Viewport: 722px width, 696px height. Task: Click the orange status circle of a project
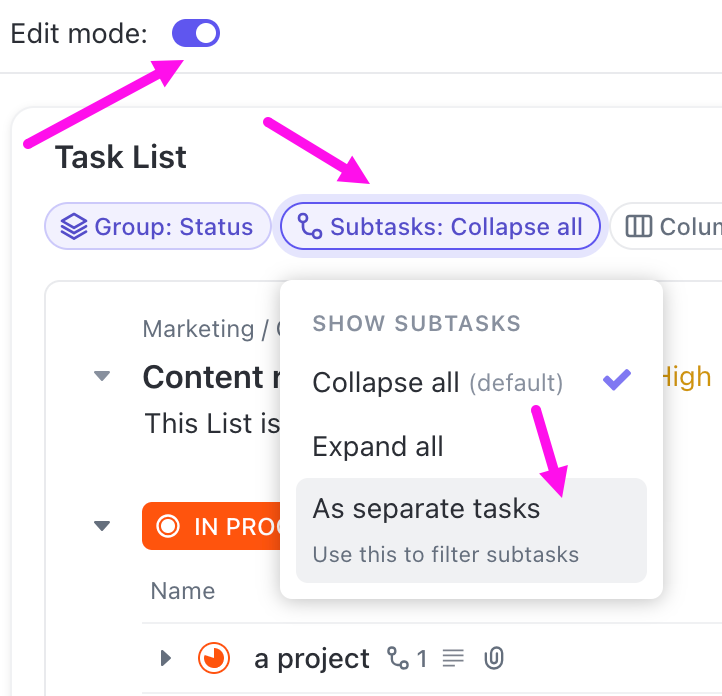coord(214,658)
